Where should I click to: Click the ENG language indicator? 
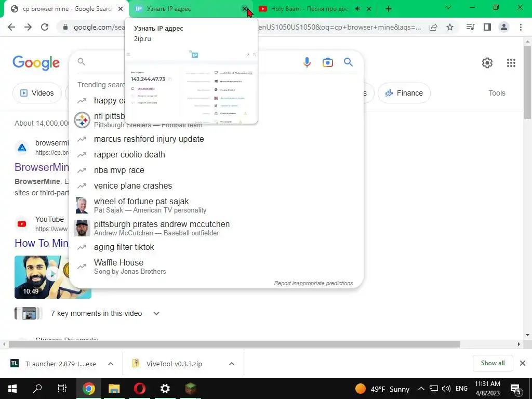click(461, 389)
